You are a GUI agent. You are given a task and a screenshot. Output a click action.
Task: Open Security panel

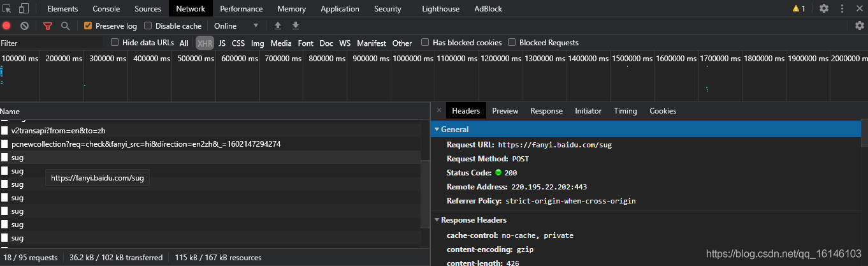pyautogui.click(x=388, y=9)
